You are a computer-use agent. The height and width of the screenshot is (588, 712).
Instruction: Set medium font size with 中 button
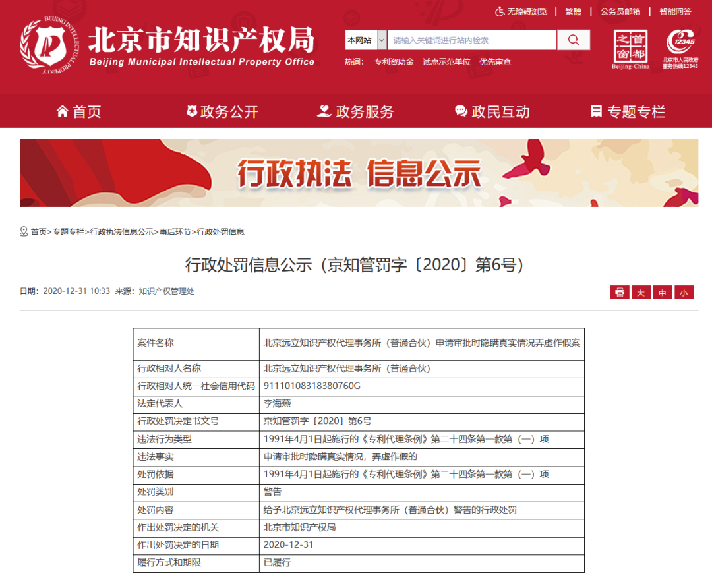tap(663, 293)
